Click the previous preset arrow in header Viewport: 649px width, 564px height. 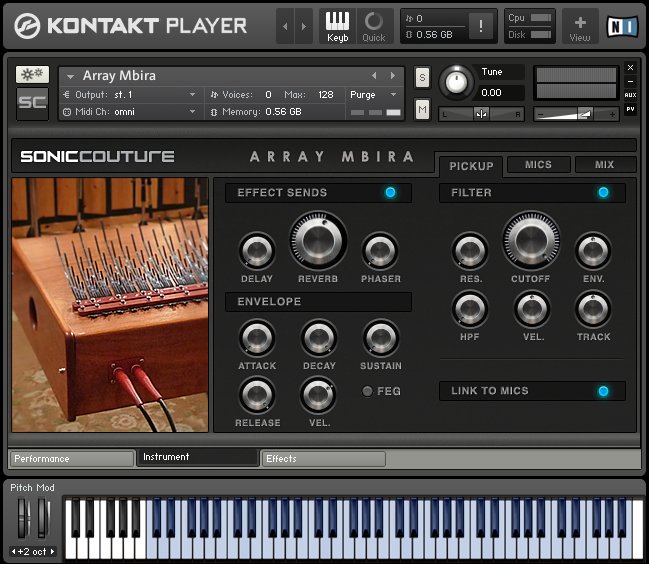click(x=285, y=26)
